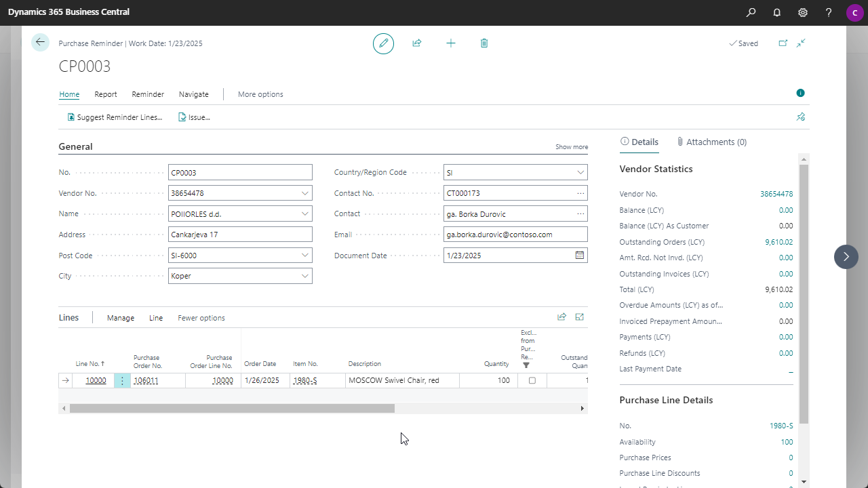This screenshot has width=868, height=488.
Task: Open the search magnifier icon
Action: 751,12
